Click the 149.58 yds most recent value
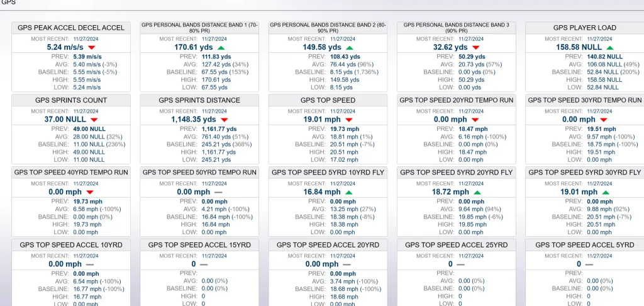This screenshot has height=306, width=644. (322, 47)
